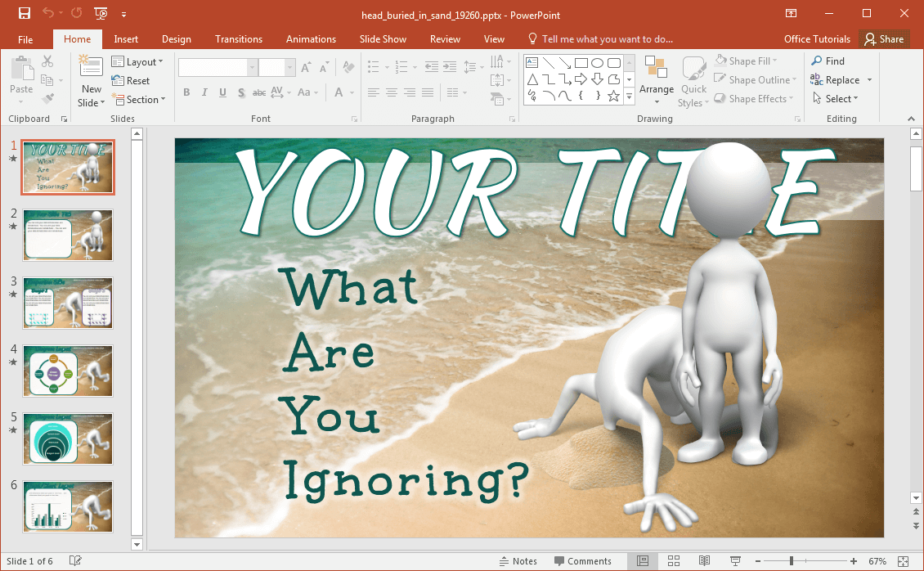Click the Share button
This screenshot has width=924, height=571.
[884, 39]
